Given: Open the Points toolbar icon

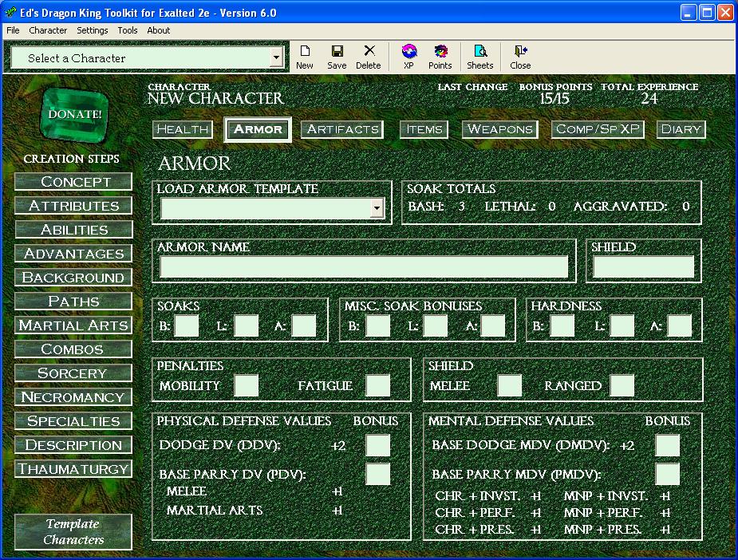Looking at the screenshot, I should tap(440, 57).
